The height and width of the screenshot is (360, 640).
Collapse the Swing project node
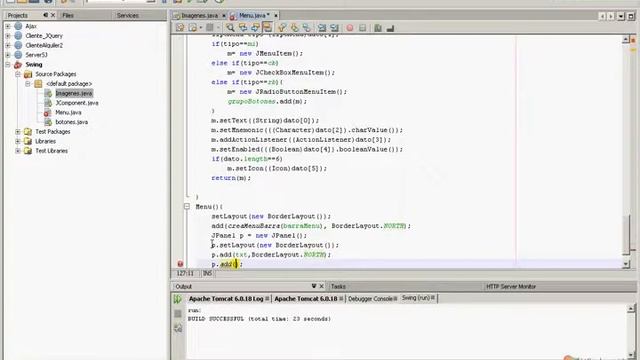pyautogui.click(x=8, y=64)
